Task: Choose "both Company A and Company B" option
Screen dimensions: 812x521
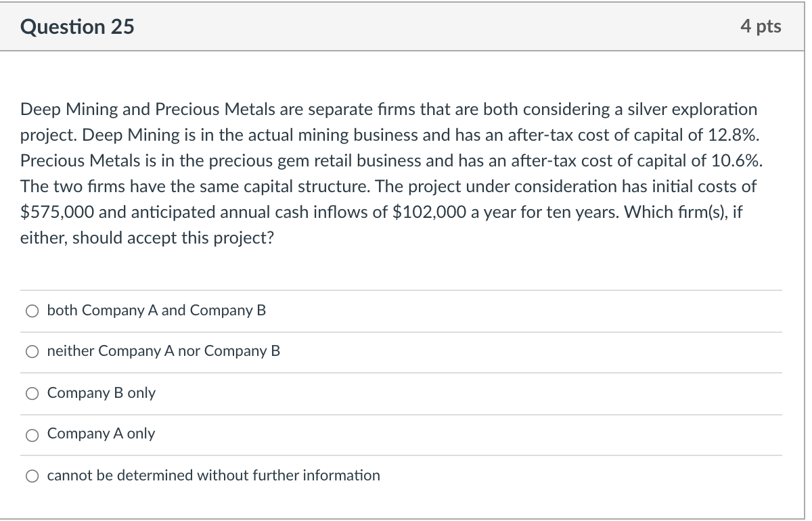Action: point(32,311)
